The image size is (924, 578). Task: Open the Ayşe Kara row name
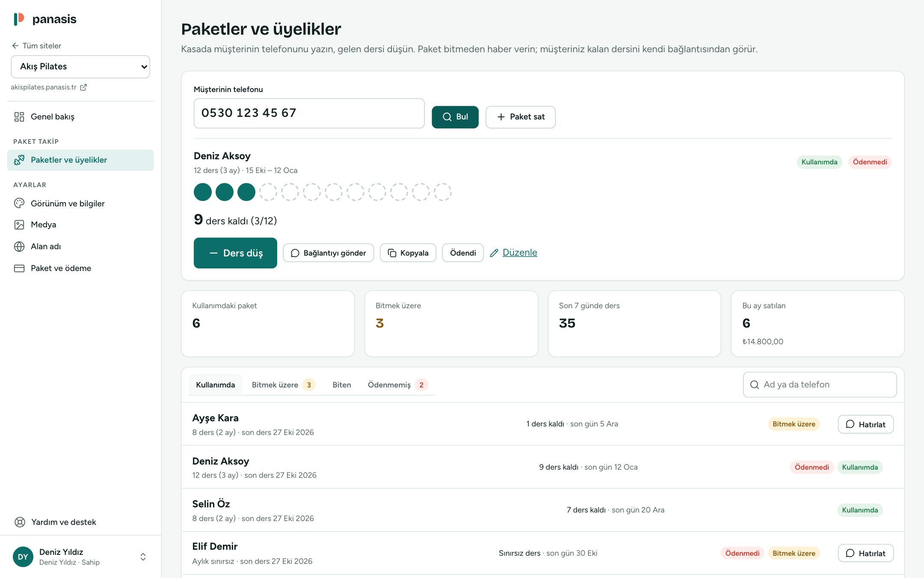coord(216,418)
